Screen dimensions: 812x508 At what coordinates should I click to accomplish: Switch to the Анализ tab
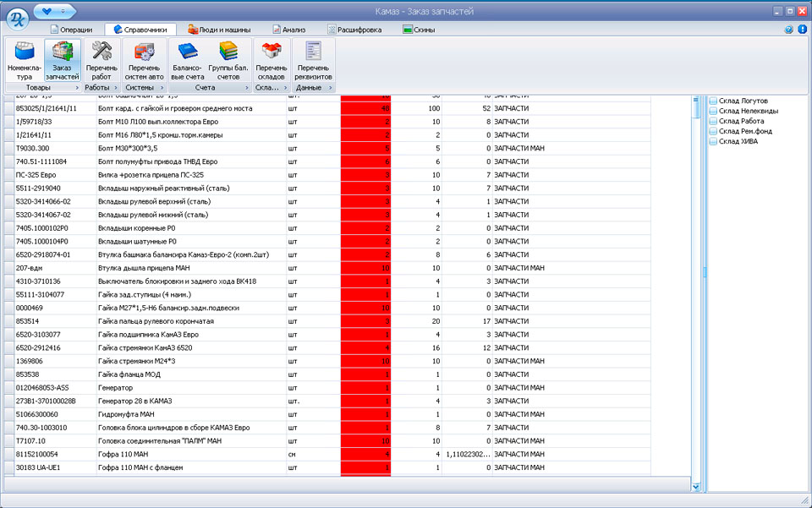289,30
